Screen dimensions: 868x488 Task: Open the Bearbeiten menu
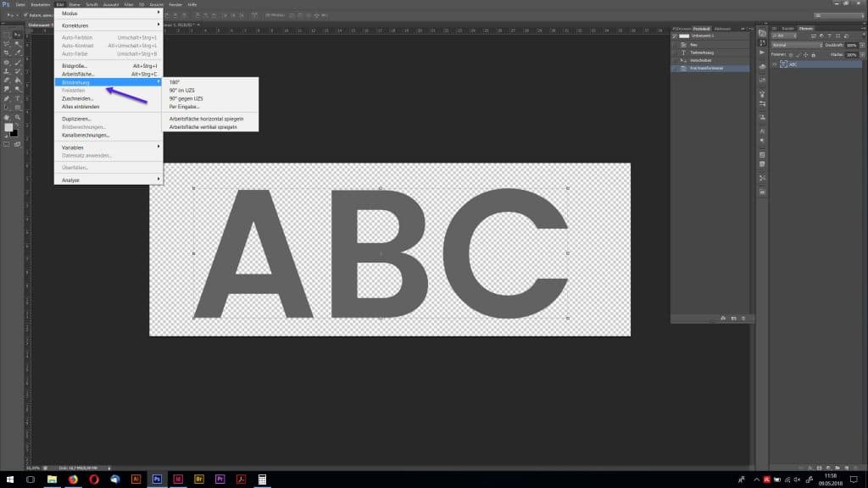[41, 4]
